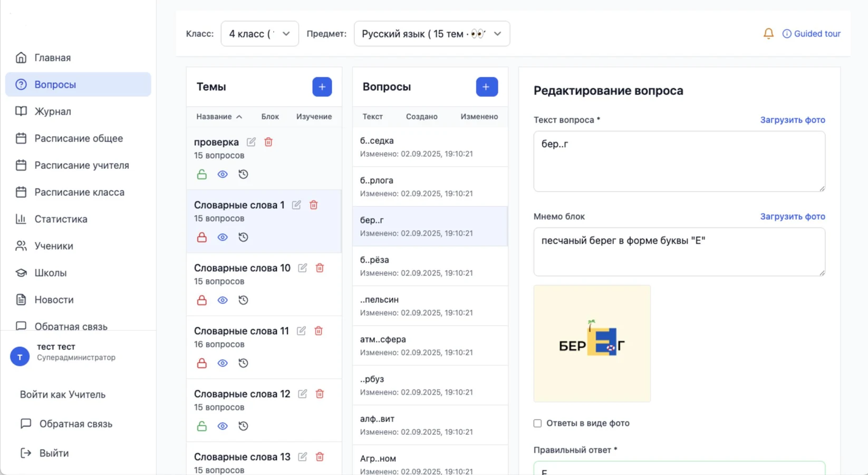Image resolution: width=868 pixels, height=475 pixels.
Task: Add a new topic with the plus button
Action: click(322, 87)
